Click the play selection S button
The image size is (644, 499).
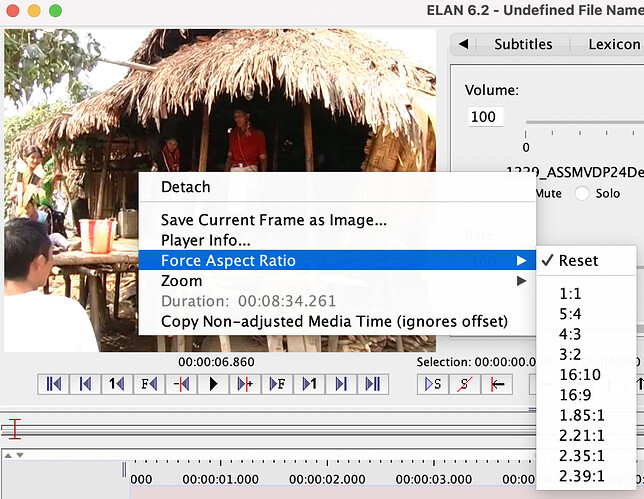click(x=433, y=384)
